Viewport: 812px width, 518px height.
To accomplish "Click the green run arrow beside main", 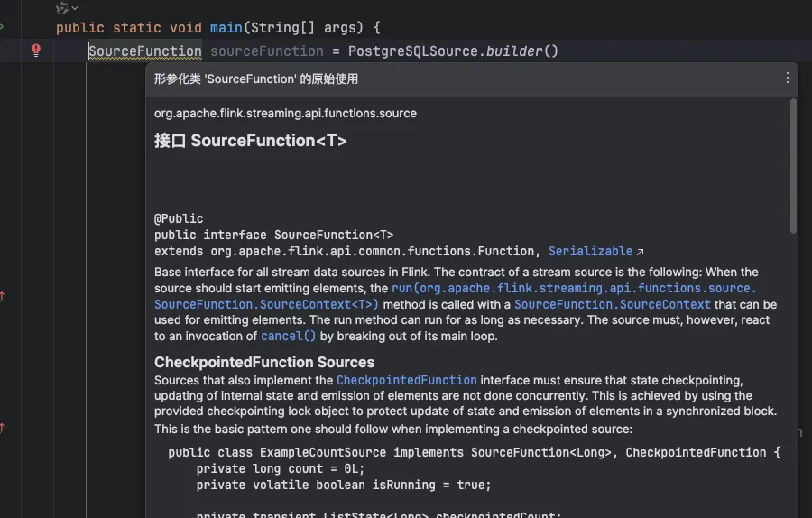I will [x=2, y=27].
